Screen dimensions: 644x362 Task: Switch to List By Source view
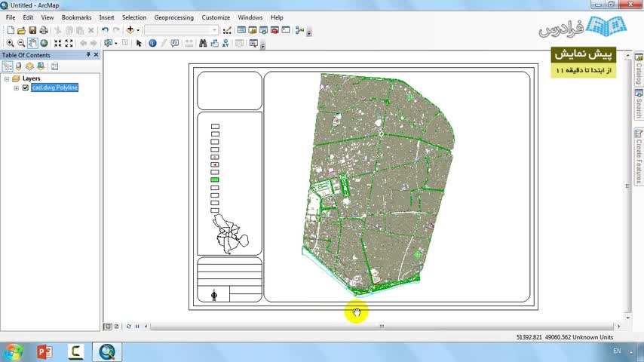pyautogui.click(x=18, y=66)
